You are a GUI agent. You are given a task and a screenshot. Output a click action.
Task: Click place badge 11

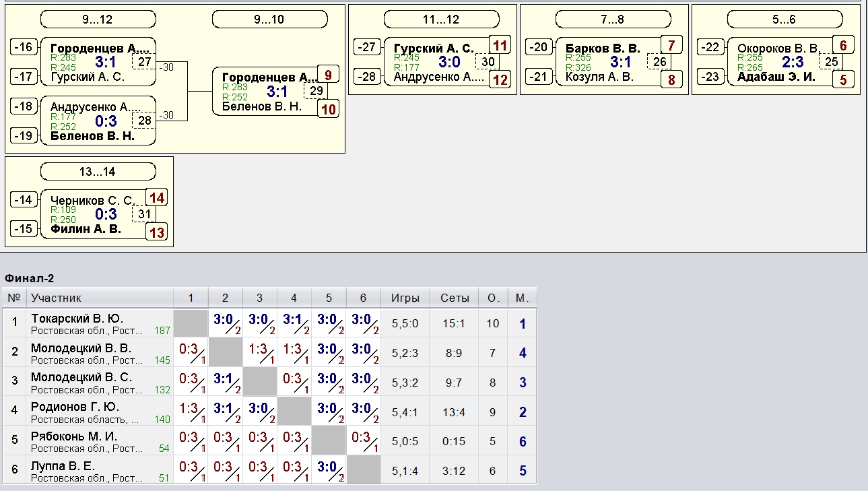[x=500, y=46]
